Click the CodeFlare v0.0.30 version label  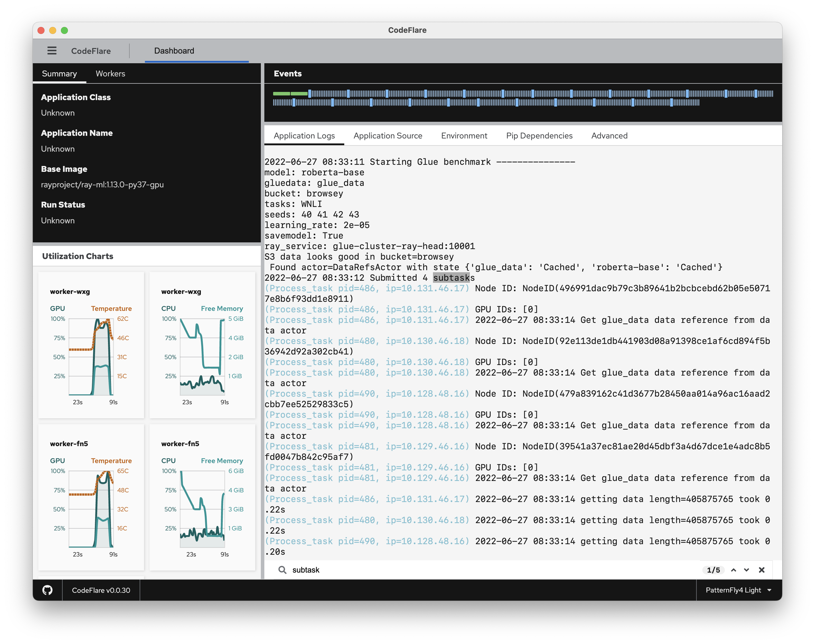click(x=101, y=590)
